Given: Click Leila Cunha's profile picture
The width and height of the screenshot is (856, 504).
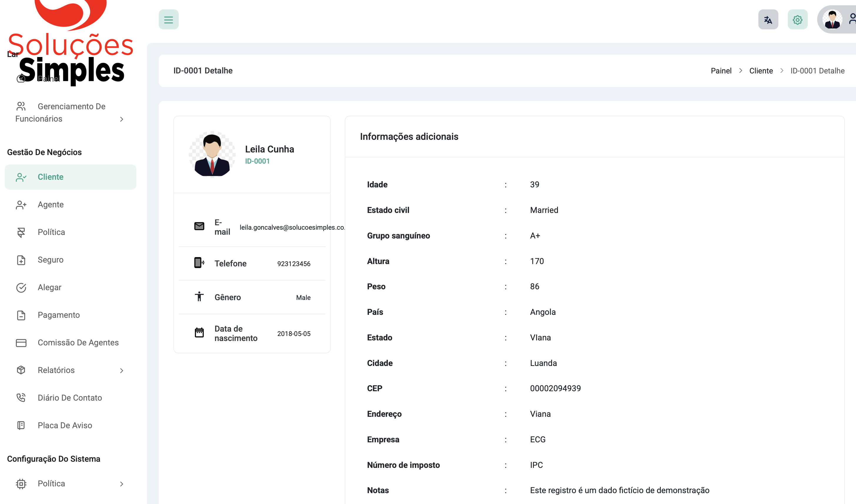Looking at the screenshot, I should click(x=212, y=154).
